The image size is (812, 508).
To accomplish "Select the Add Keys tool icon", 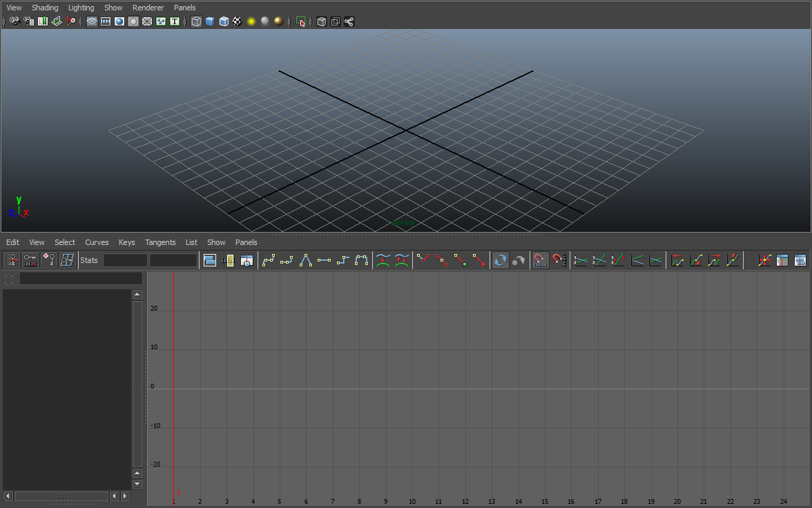I will click(48, 260).
